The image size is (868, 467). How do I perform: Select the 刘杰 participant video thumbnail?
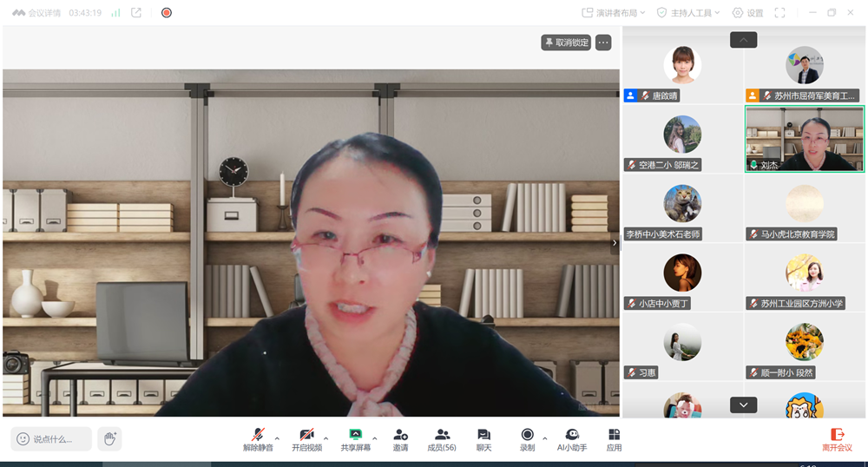(805, 139)
